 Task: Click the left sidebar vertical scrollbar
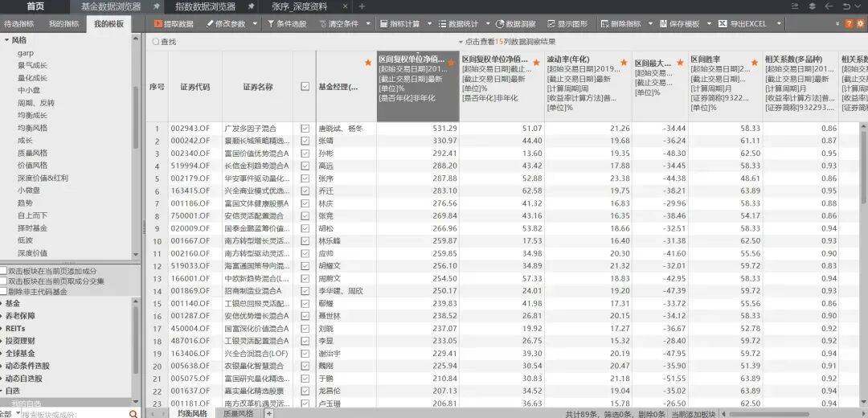pyautogui.click(x=135, y=121)
